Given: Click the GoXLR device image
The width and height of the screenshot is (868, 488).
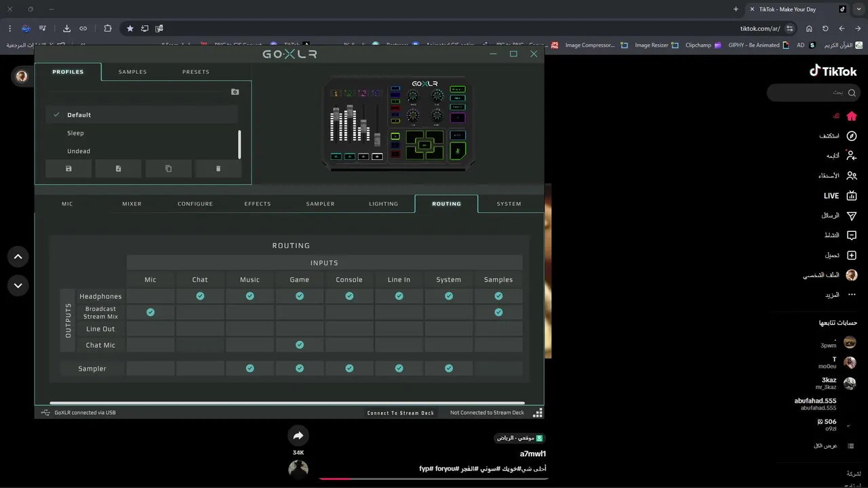Looking at the screenshot, I should tap(398, 123).
